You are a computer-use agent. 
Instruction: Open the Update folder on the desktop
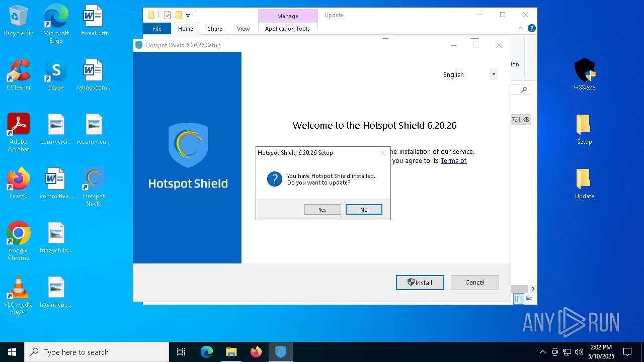click(584, 184)
